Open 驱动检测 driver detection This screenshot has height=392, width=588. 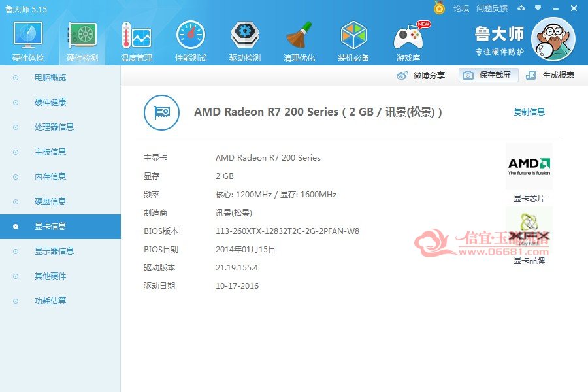(245, 35)
